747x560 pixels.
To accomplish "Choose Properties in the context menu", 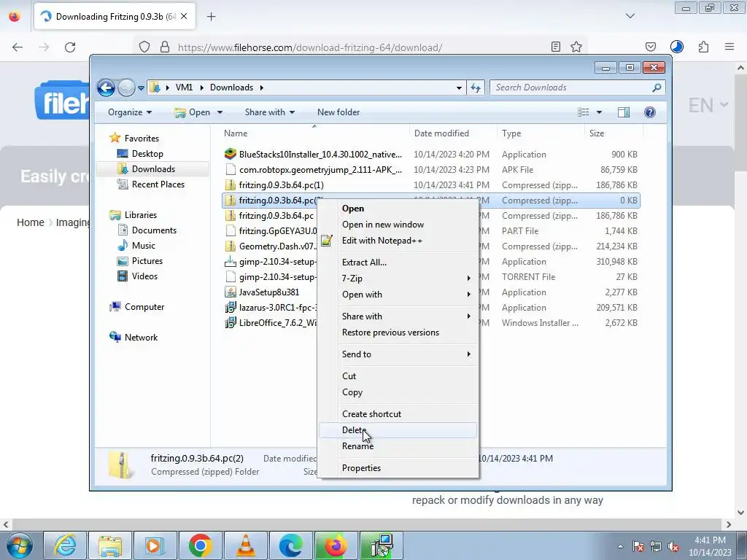I will pyautogui.click(x=398, y=468).
